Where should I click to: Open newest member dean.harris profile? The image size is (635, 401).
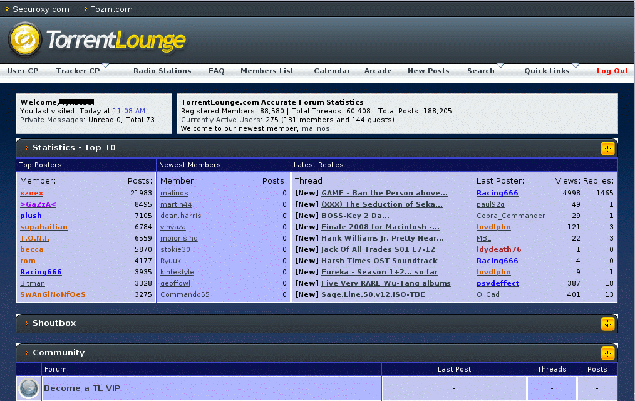coord(181,215)
